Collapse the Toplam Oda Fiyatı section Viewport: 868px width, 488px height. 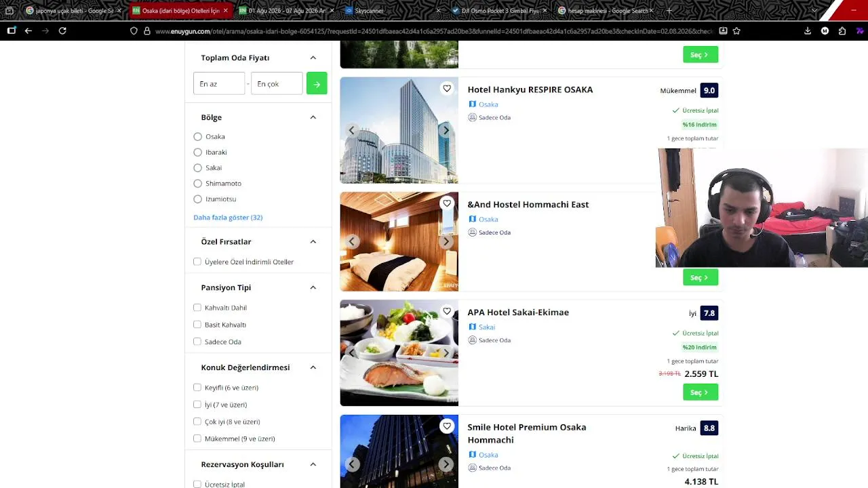click(313, 58)
